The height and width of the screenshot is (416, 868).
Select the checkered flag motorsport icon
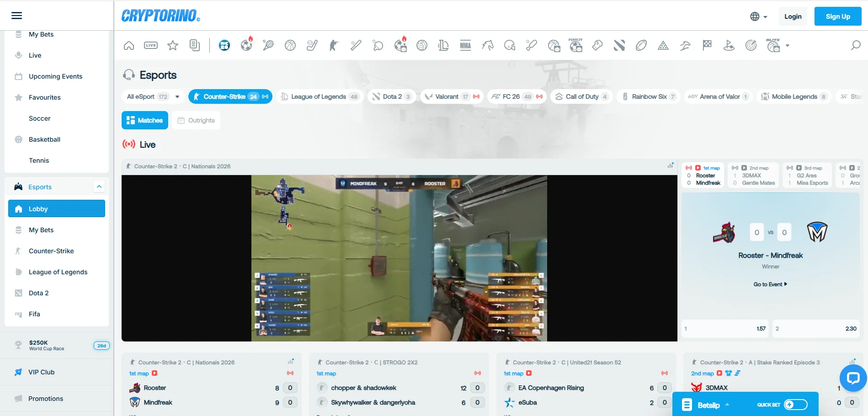click(x=707, y=45)
